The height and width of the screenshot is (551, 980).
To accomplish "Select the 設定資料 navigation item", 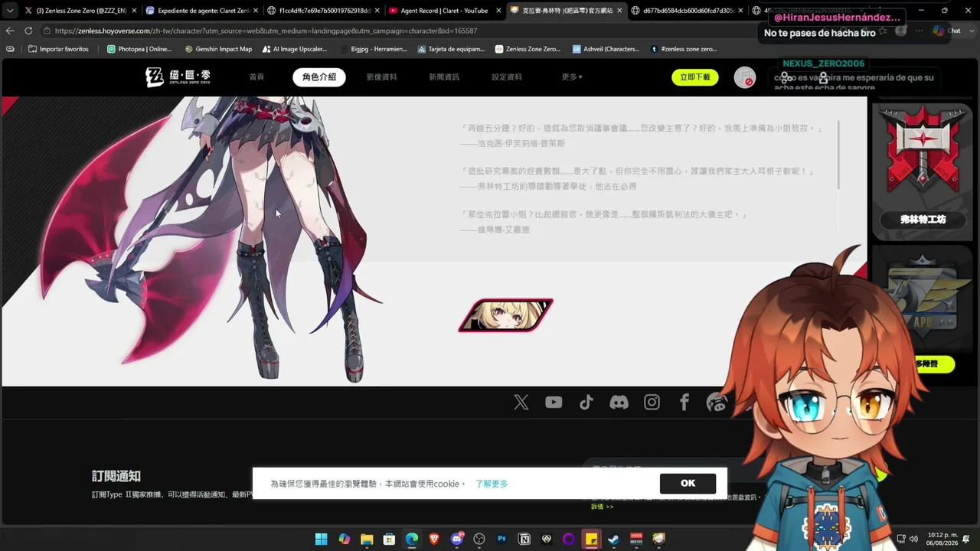I will pyautogui.click(x=507, y=77).
